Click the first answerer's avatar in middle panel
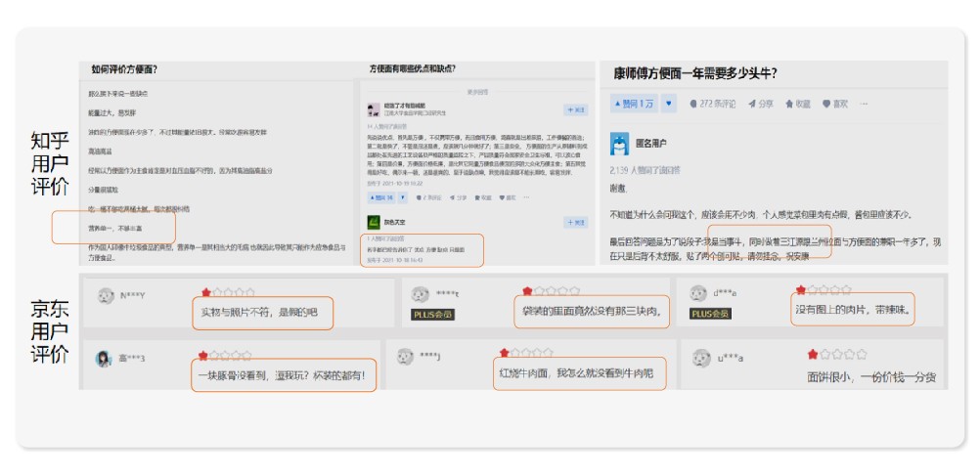Image resolution: width=980 pixels, height=475 pixels. coord(374,109)
